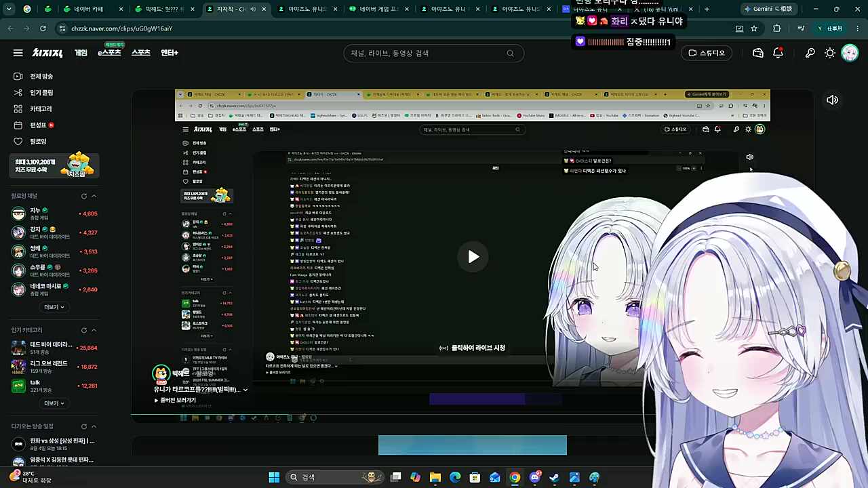Open notifications bell

778,53
